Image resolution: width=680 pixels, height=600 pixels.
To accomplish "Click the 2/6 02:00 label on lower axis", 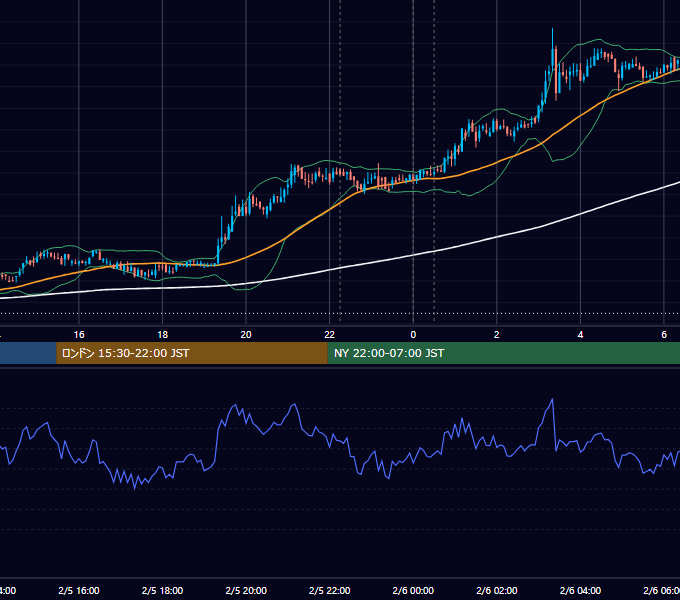I will click(x=497, y=590).
